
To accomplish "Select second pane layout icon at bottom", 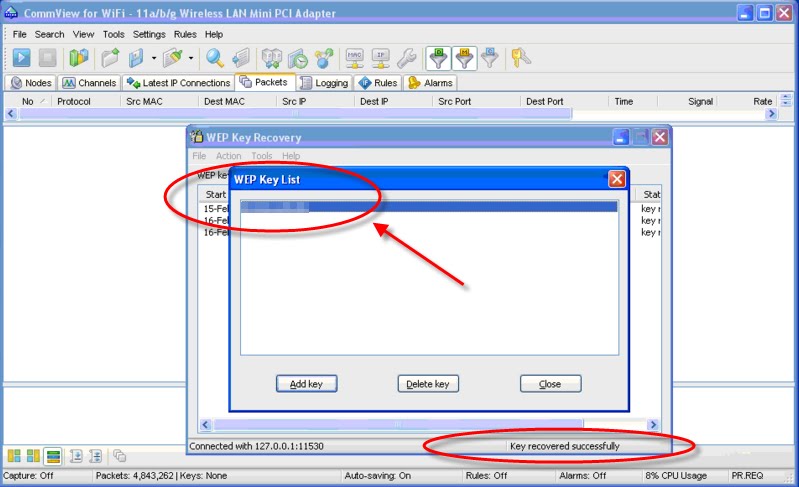I will (x=34, y=456).
